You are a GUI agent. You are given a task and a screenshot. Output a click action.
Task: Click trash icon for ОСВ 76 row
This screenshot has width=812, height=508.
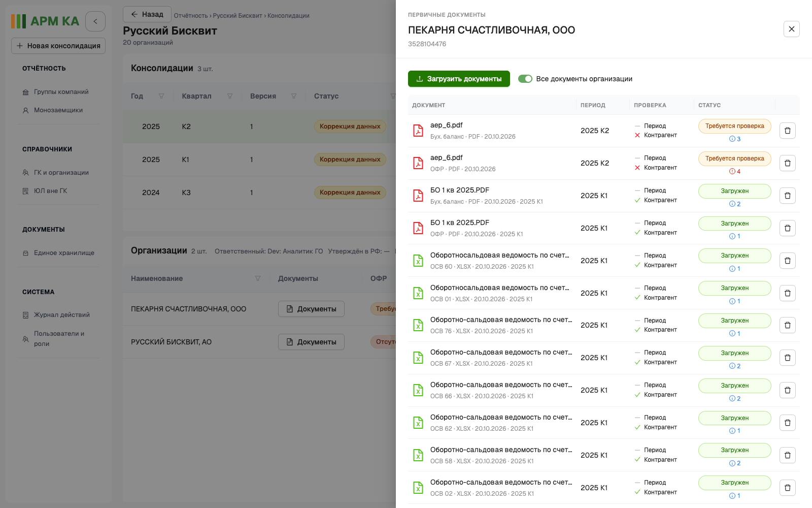(787, 325)
